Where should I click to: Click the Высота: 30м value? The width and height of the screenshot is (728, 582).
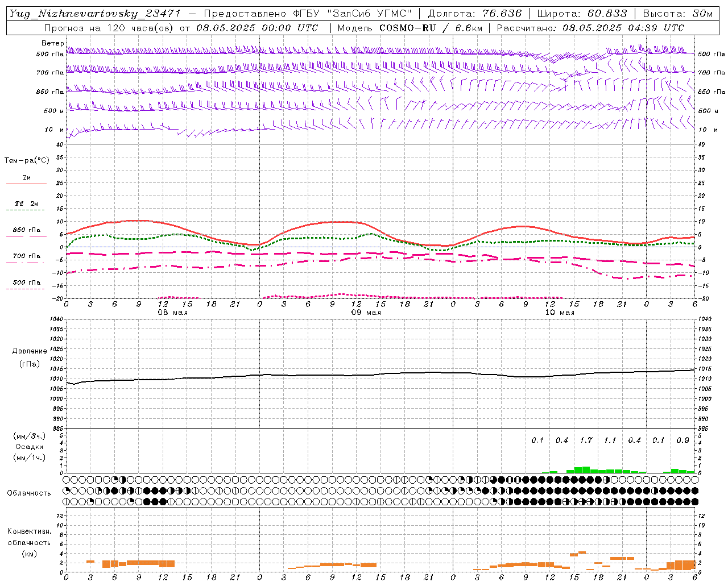click(x=677, y=14)
